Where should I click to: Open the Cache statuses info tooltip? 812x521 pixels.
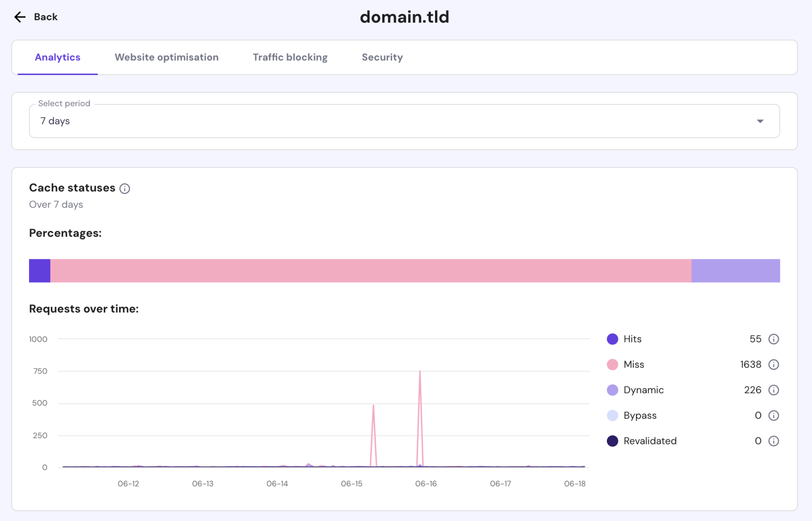point(125,188)
